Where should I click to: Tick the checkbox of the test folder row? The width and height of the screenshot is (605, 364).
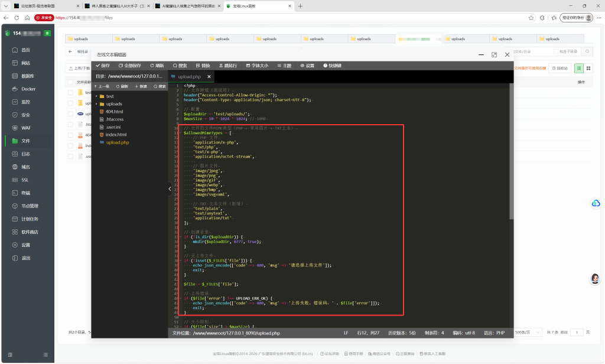click(x=70, y=93)
